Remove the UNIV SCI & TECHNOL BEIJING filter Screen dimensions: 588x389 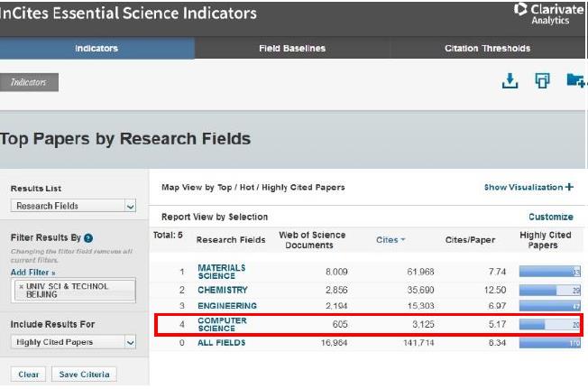pyautogui.click(x=21, y=285)
